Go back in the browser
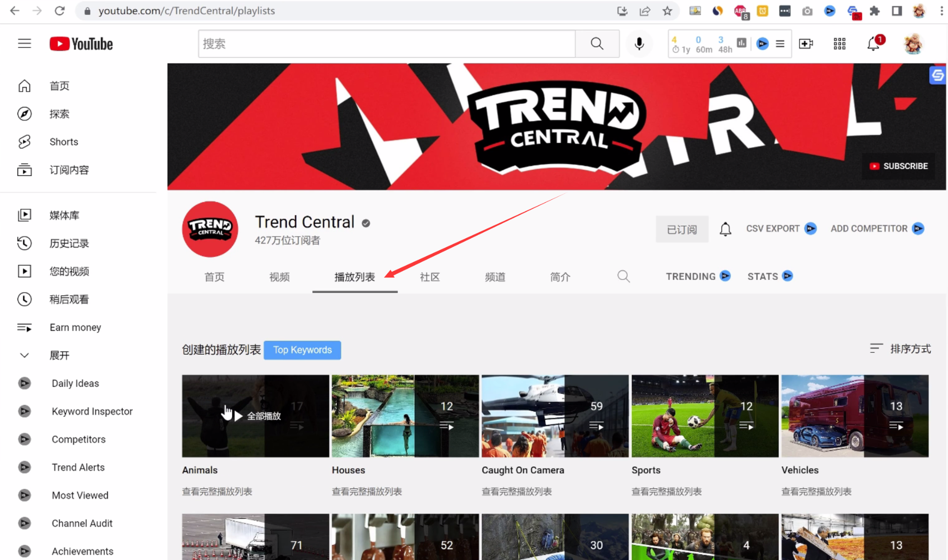The height and width of the screenshot is (560, 948). tap(15, 11)
